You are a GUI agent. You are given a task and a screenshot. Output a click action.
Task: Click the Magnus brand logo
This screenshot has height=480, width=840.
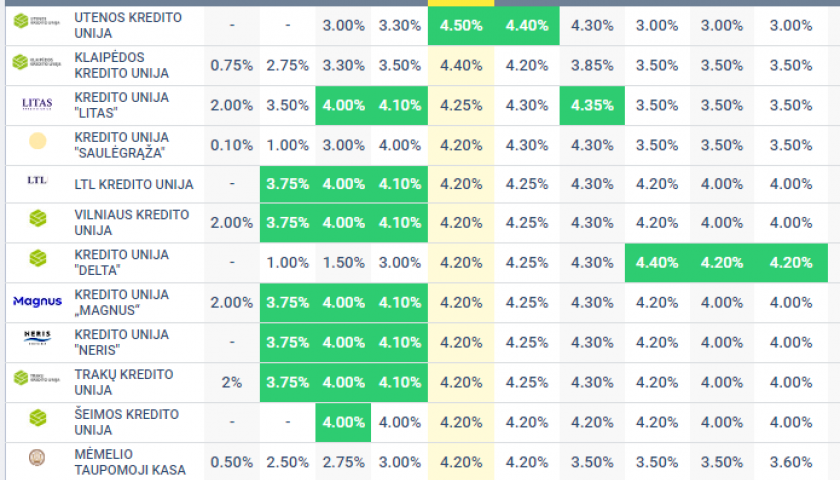(x=38, y=302)
